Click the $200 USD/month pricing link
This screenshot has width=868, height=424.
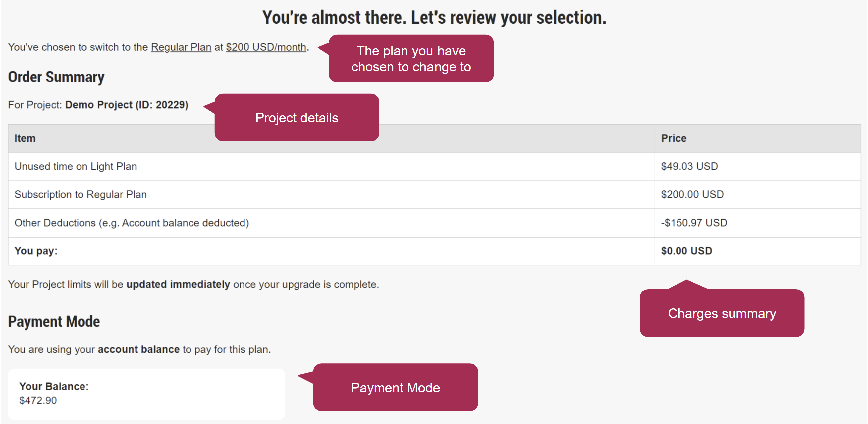click(x=266, y=47)
